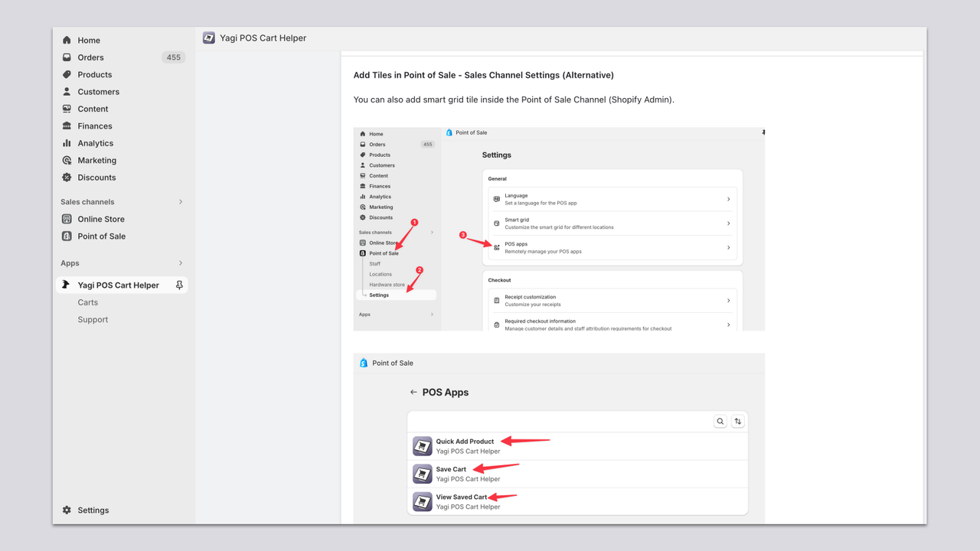Click the Content icon in sidebar
The width and height of the screenshot is (980, 551).
tap(67, 109)
